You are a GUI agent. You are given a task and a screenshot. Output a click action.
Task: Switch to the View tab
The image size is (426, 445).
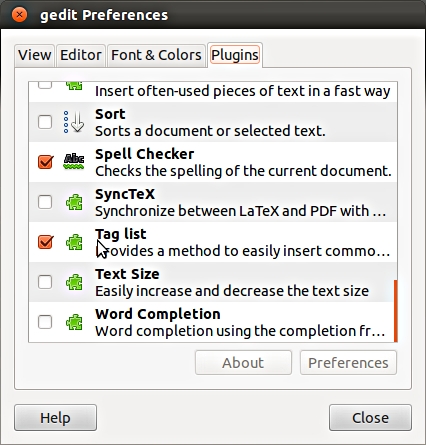point(35,55)
